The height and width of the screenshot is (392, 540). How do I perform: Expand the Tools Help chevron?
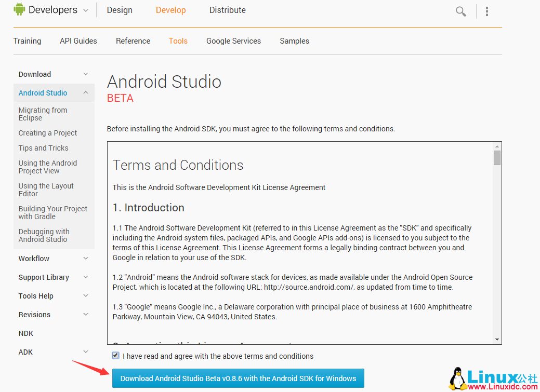tap(86, 295)
